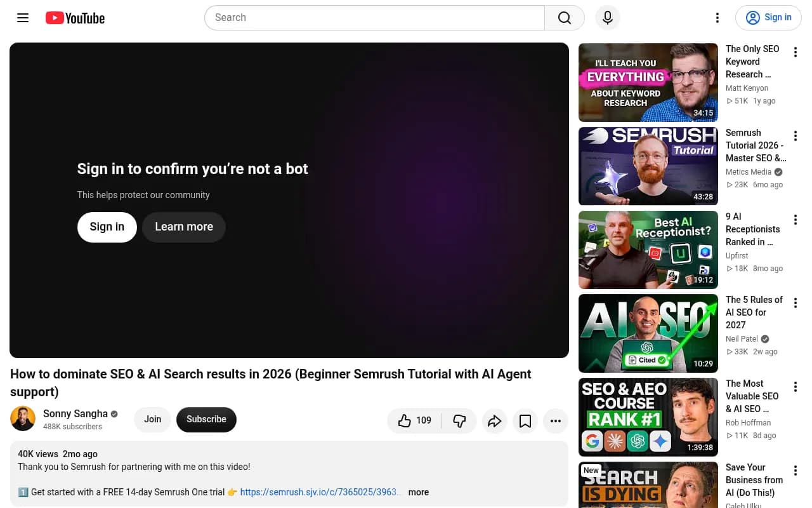This screenshot has width=812, height=508.
Task: Click the Search input field
Action: [x=374, y=18]
